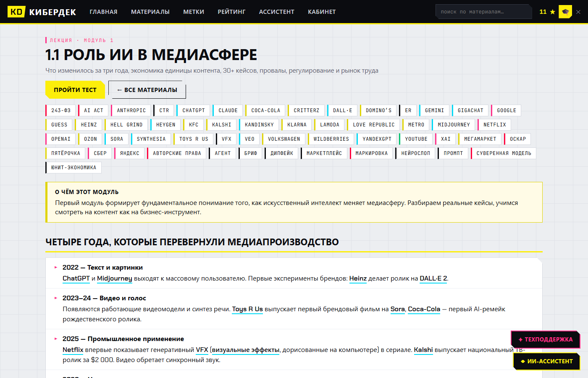Follow the ChatGPT link in 2022 paragraph
This screenshot has width=588, height=378.
pyautogui.click(x=76, y=278)
